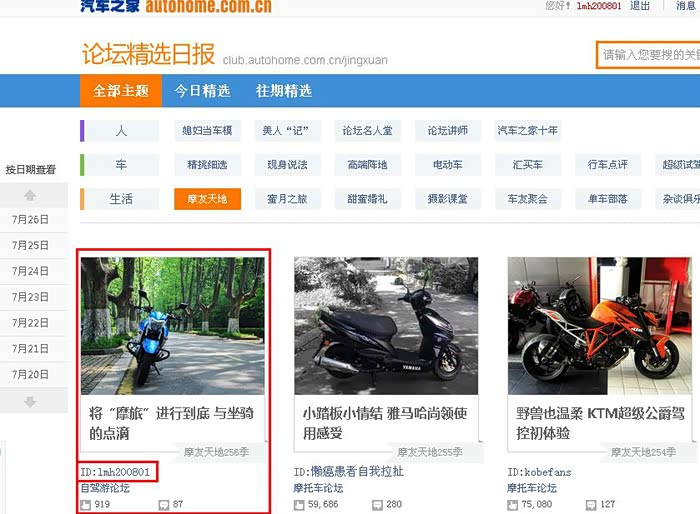
Task: Open the 论坛讲师 topic
Action: 448,131
